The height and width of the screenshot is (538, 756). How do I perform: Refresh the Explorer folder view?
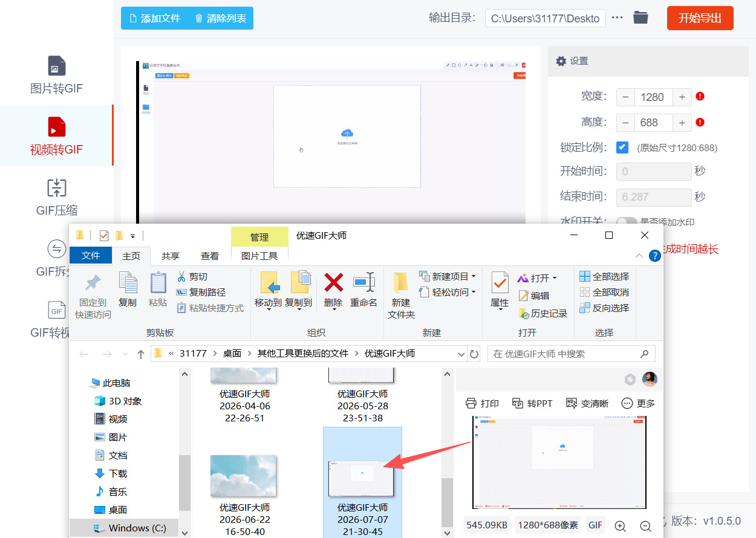(x=474, y=354)
